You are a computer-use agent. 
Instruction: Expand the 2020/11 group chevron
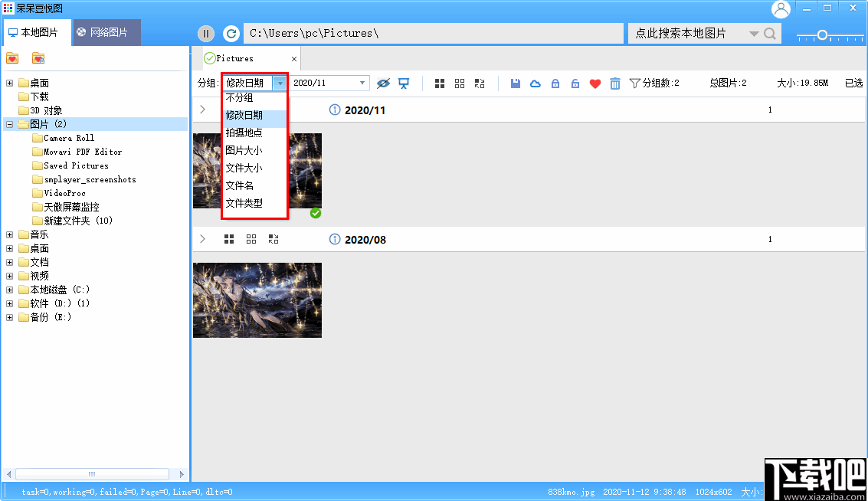202,110
